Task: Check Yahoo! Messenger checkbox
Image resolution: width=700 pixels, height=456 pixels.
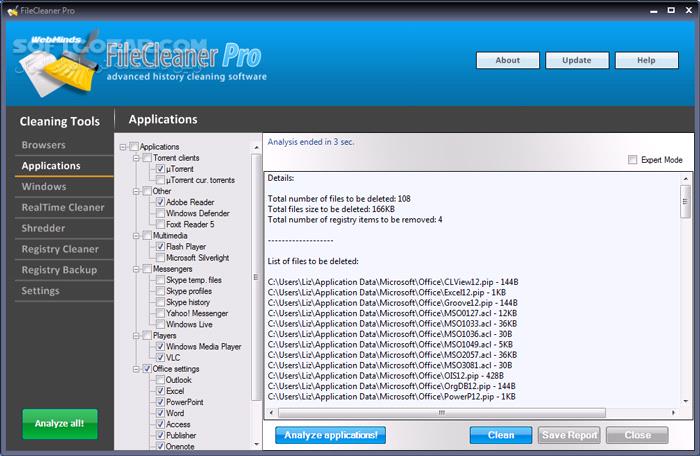Action: coord(160,313)
